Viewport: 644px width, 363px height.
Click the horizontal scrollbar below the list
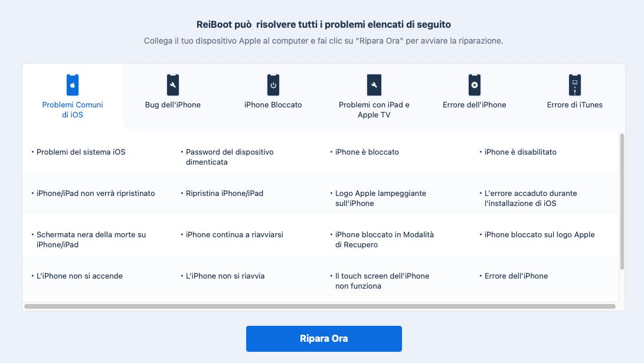pos(322,306)
